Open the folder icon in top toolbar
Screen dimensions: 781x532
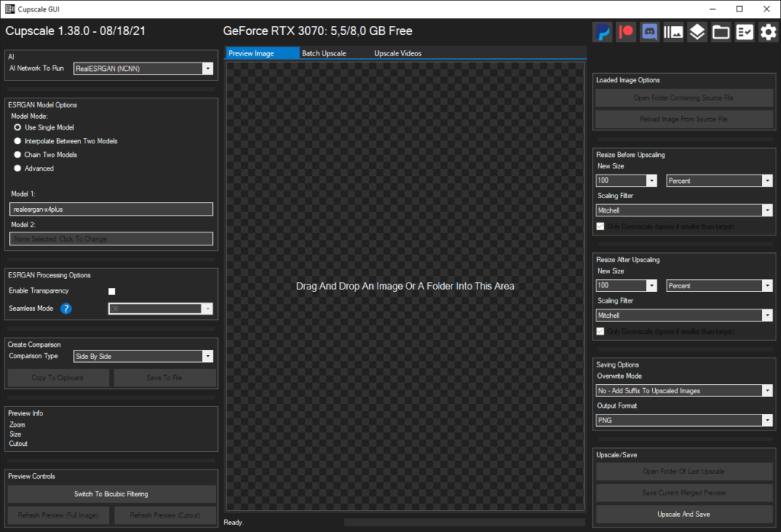click(x=721, y=32)
